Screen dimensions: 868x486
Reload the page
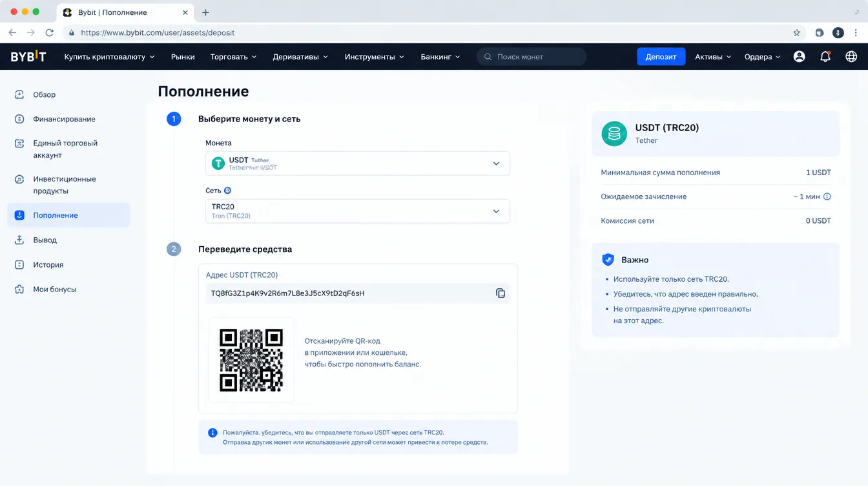(50, 32)
